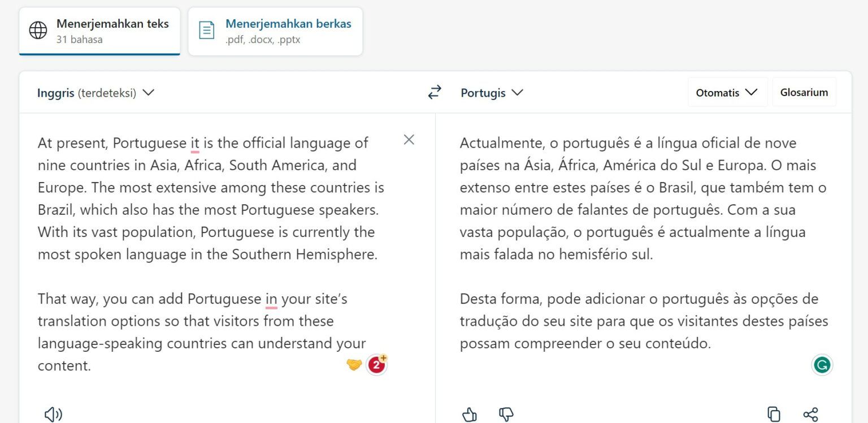Expand the Otomatis formality dropdown

[x=727, y=92]
